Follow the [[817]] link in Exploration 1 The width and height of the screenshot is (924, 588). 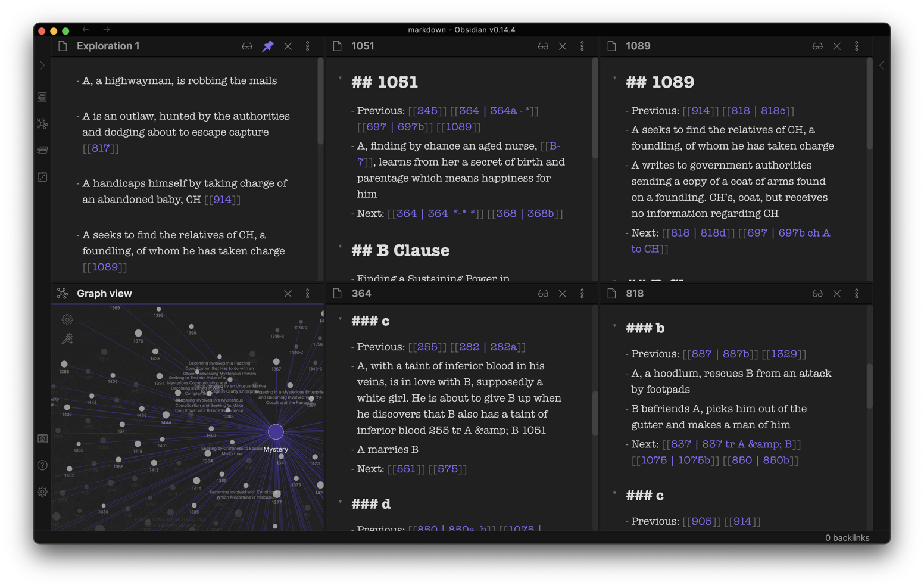tap(101, 148)
